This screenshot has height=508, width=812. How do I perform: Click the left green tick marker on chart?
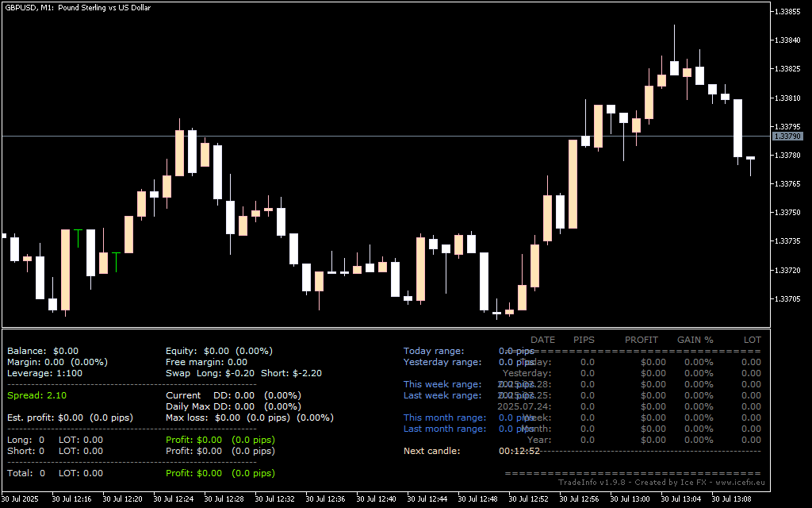click(78, 237)
